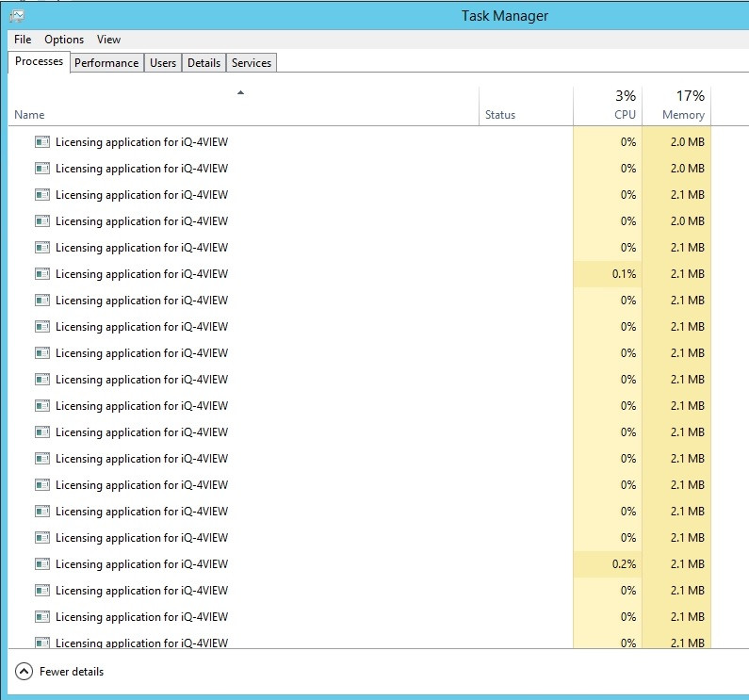Sort by the 3% CPU column header
The height and width of the screenshot is (700, 749).
click(608, 106)
